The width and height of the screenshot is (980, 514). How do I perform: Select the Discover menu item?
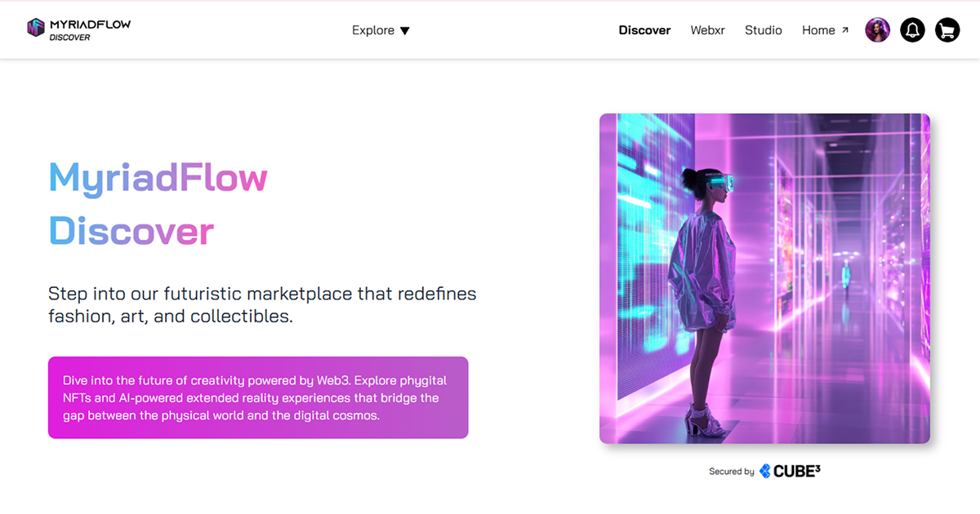click(644, 30)
